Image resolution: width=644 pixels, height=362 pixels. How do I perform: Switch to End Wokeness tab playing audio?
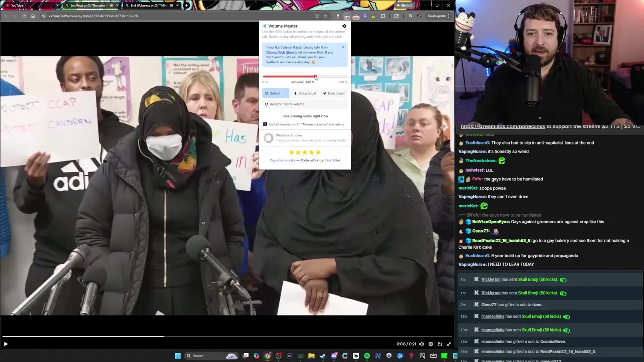tap(304, 124)
